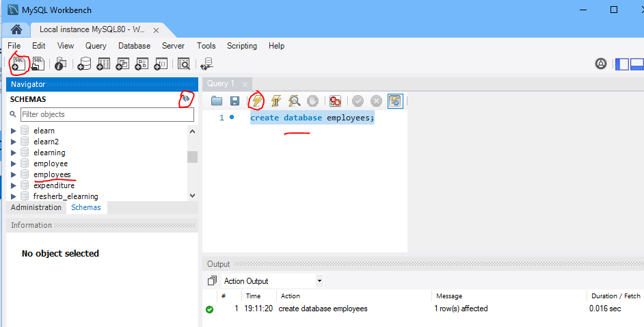Create a new table icon
The width and height of the screenshot is (644, 327).
(x=103, y=64)
